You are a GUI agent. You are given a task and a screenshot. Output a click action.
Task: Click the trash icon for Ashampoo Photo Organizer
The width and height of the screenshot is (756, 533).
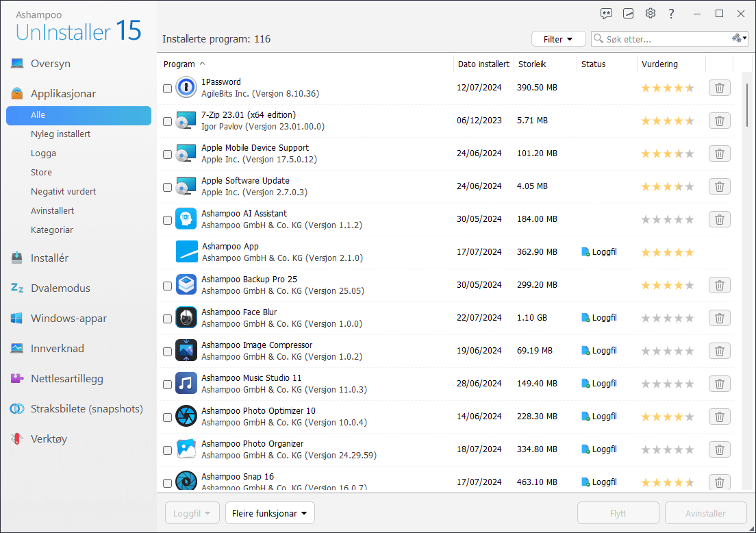coord(719,449)
